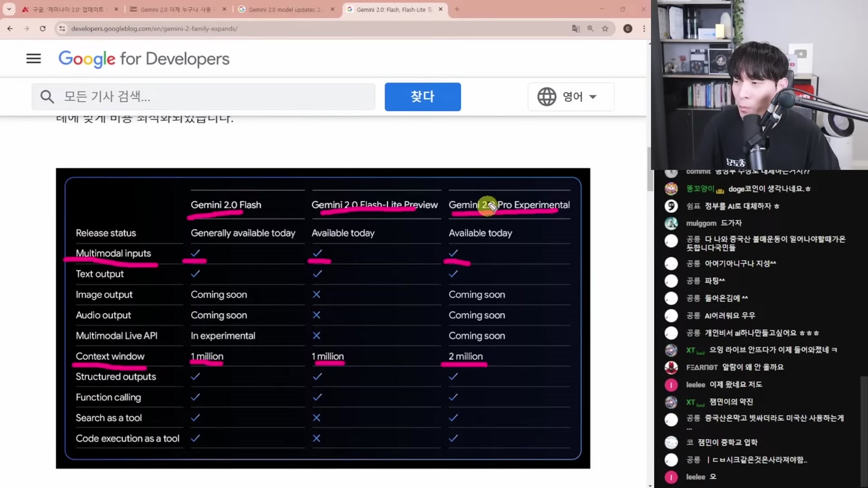Screen dimensions: 868x488
Task: Switch to 'Gemini 2.0 이제 누구나 사용' tab
Action: [178, 10]
